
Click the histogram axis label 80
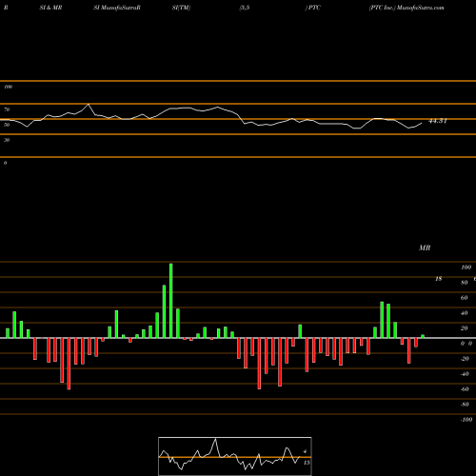coord(465,283)
